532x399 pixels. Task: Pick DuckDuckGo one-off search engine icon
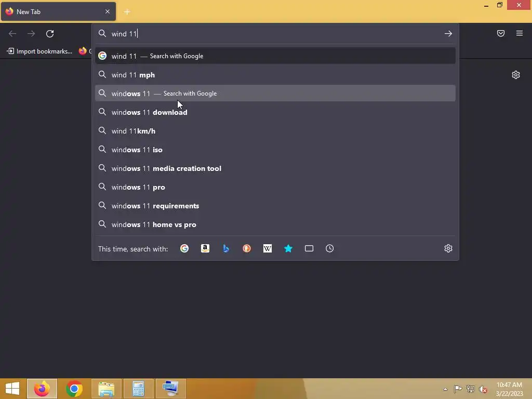point(247,248)
